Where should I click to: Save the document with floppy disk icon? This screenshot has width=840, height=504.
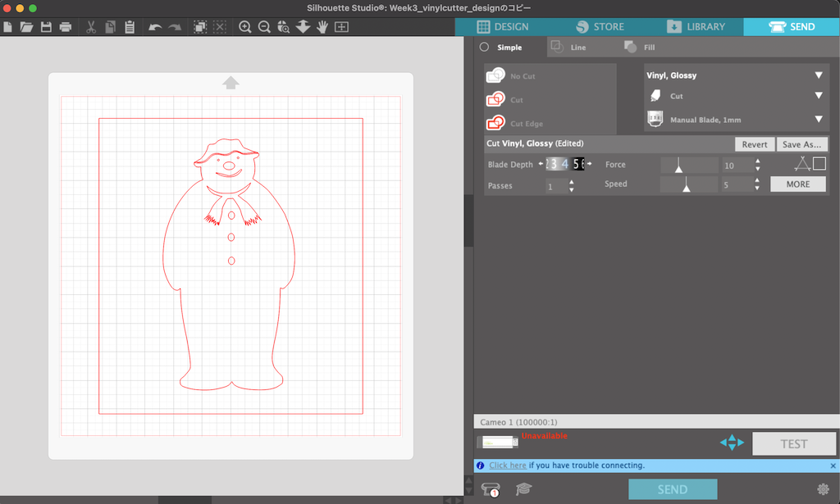click(46, 27)
